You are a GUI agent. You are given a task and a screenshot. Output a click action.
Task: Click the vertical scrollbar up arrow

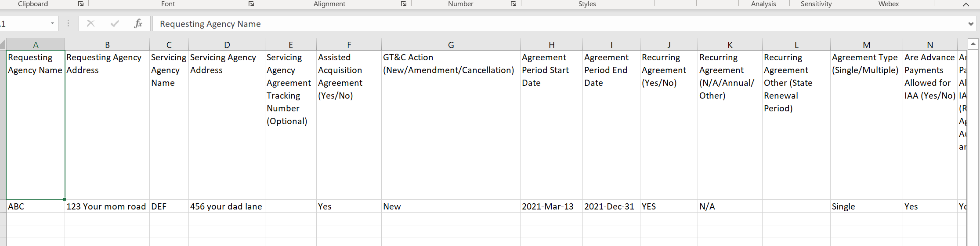[973, 44]
